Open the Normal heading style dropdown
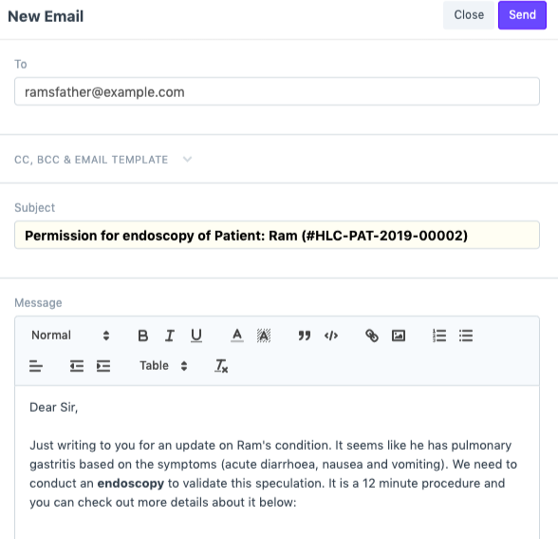 (70, 335)
